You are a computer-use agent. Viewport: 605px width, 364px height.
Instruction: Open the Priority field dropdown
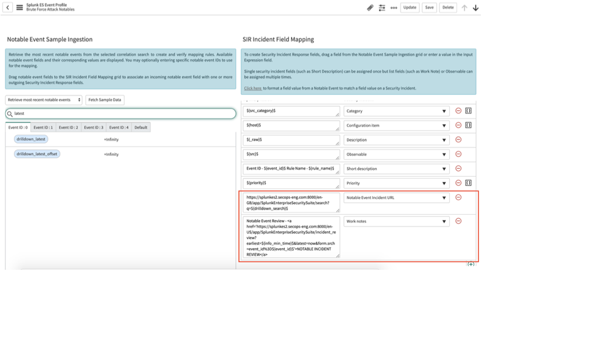[x=397, y=183]
